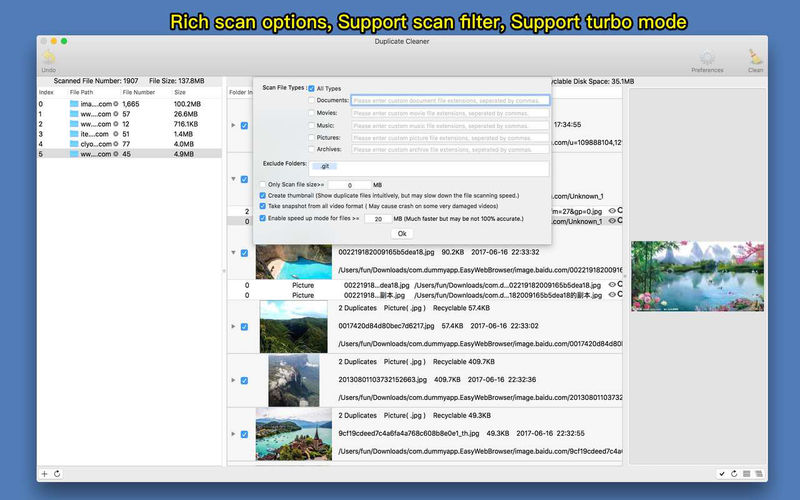Screen dimensions: 800x500
Task: Check the Documents file type checkbox
Action: 311,100
